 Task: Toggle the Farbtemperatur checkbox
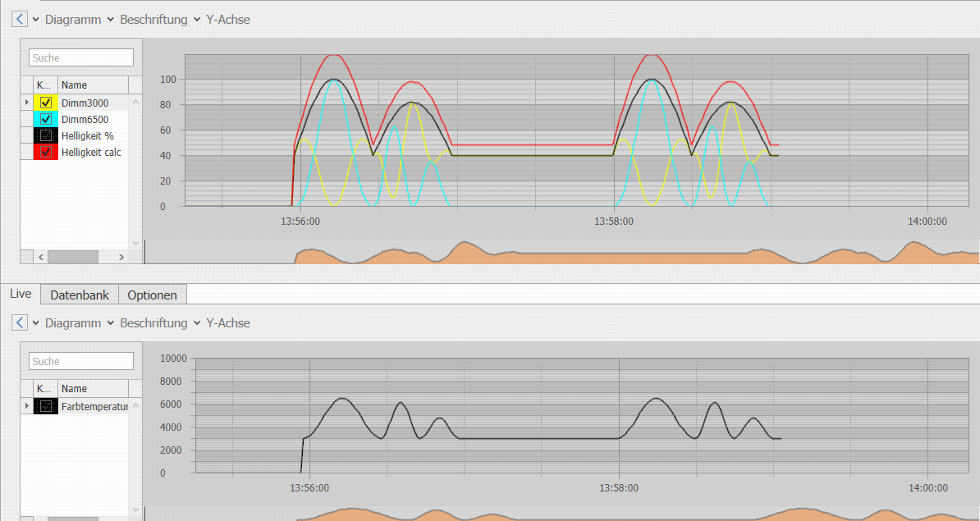click(x=46, y=406)
